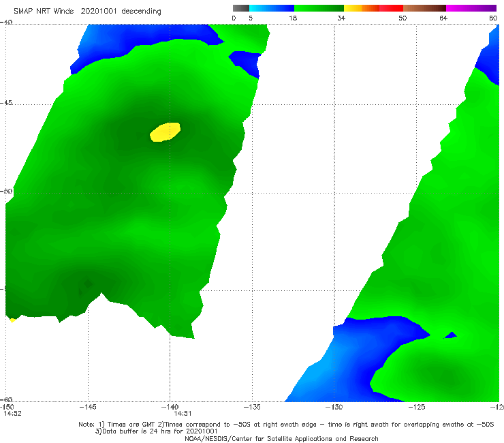
Task: Click the swath time label "14:51"
Action: point(183,414)
